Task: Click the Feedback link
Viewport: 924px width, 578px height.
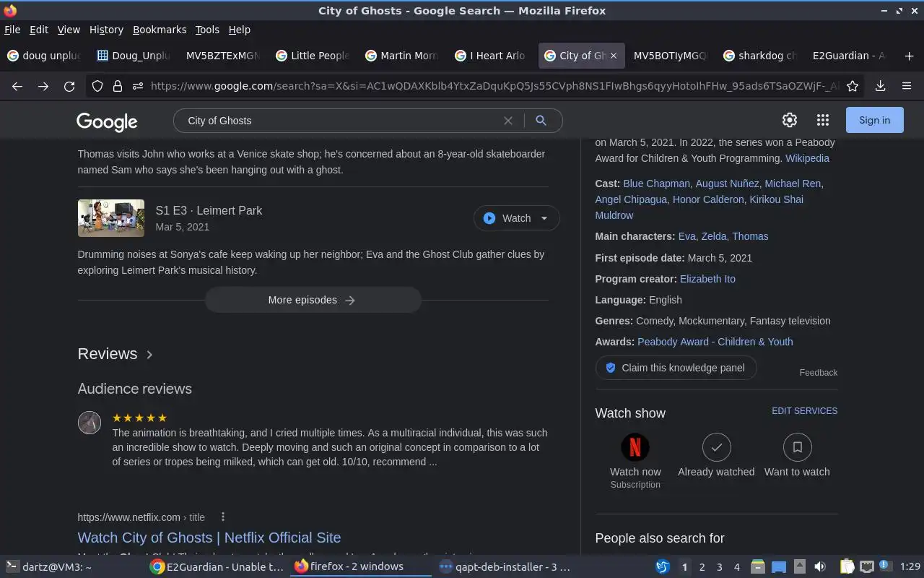Action: coord(819,373)
